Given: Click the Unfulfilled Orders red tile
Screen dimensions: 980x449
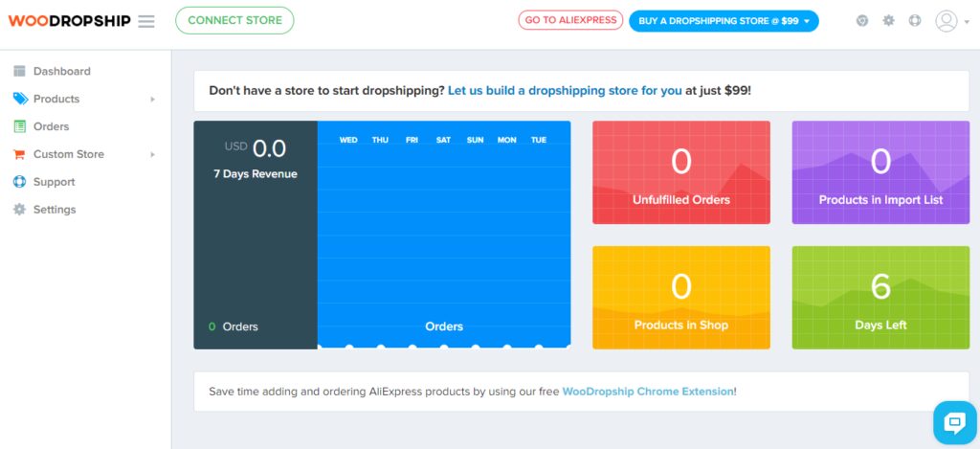Looking at the screenshot, I should pos(681,172).
